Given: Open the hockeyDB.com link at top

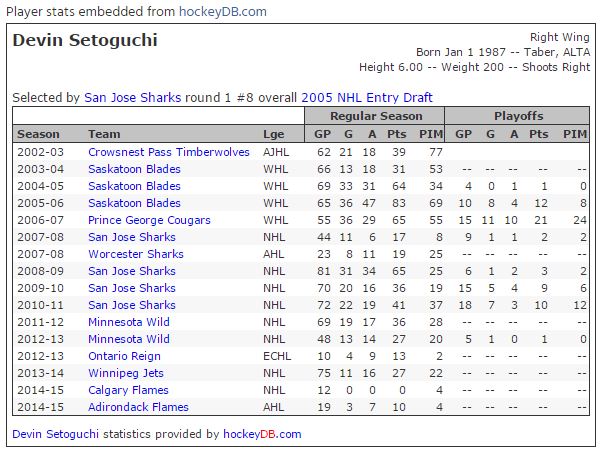Looking at the screenshot, I should pos(223,12).
